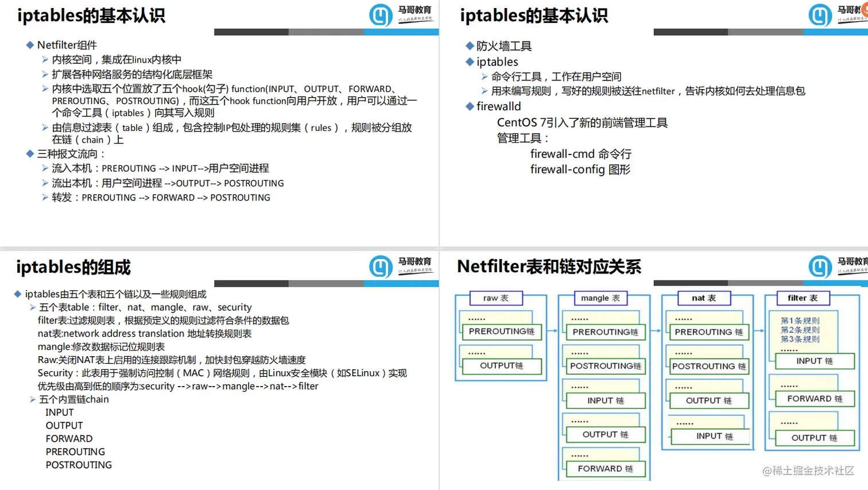The width and height of the screenshot is (868, 490).
Task: Click the arrow bullet beside 五个内置链chain
Action: click(33, 399)
